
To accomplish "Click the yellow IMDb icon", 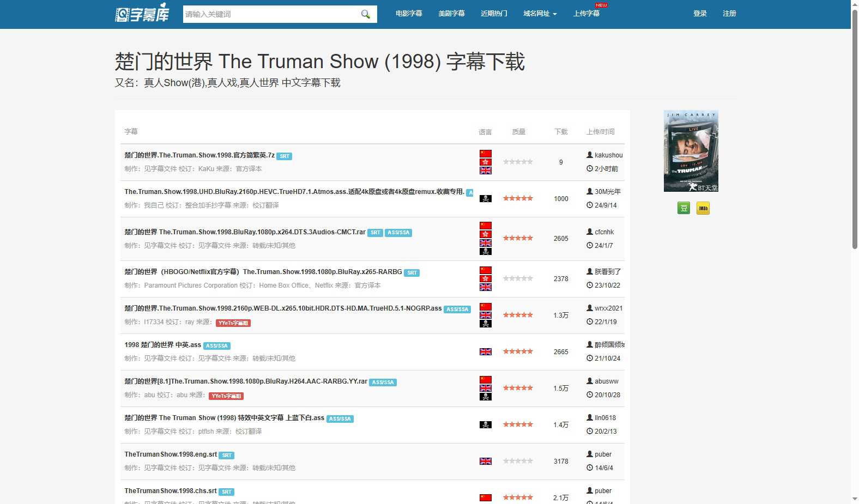I will click(703, 208).
